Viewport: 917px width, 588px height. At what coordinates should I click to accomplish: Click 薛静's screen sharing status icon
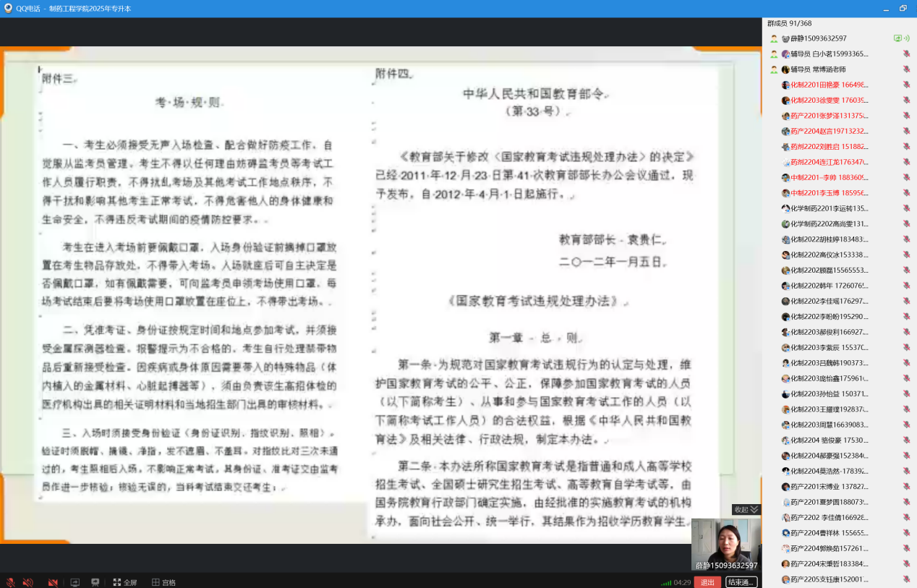898,38
